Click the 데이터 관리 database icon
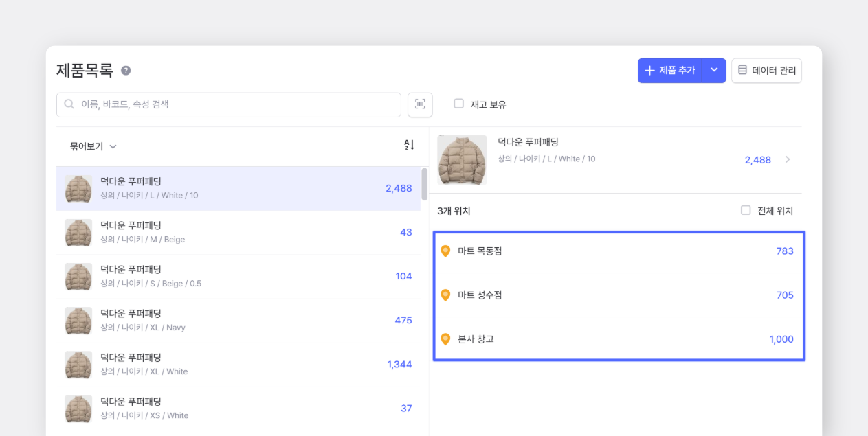This screenshot has width=868, height=436. pyautogui.click(x=742, y=70)
